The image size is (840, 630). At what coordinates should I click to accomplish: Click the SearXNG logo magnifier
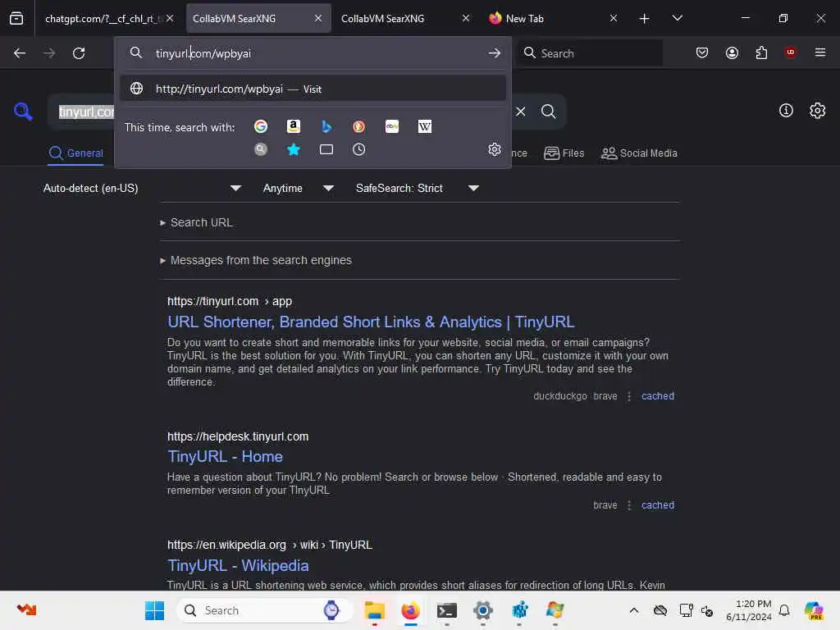coord(23,111)
